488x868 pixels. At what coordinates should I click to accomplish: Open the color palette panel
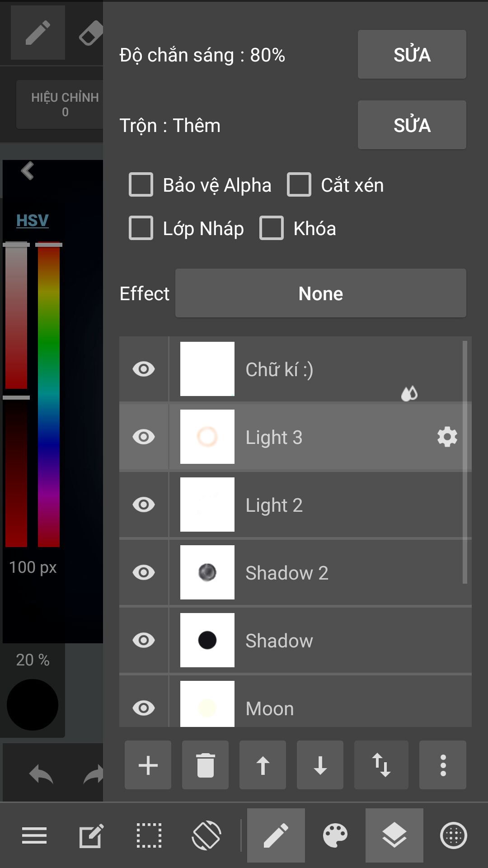(x=335, y=835)
